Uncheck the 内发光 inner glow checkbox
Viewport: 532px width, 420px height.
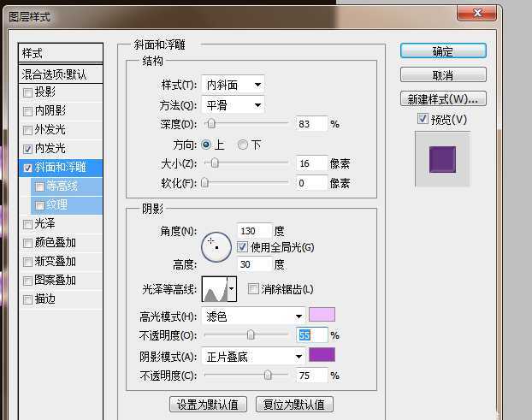coord(27,149)
